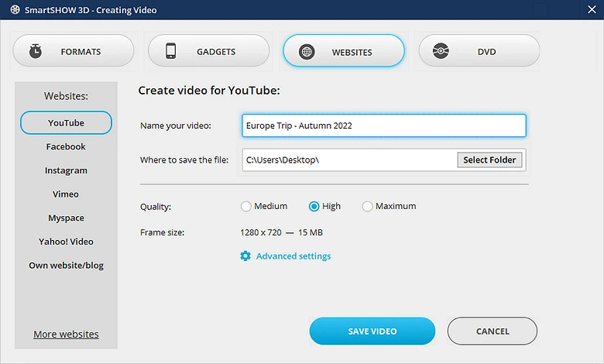Viewport: 604px width, 364px height.
Task: Switch to the Gadgets tab
Action: [x=208, y=51]
